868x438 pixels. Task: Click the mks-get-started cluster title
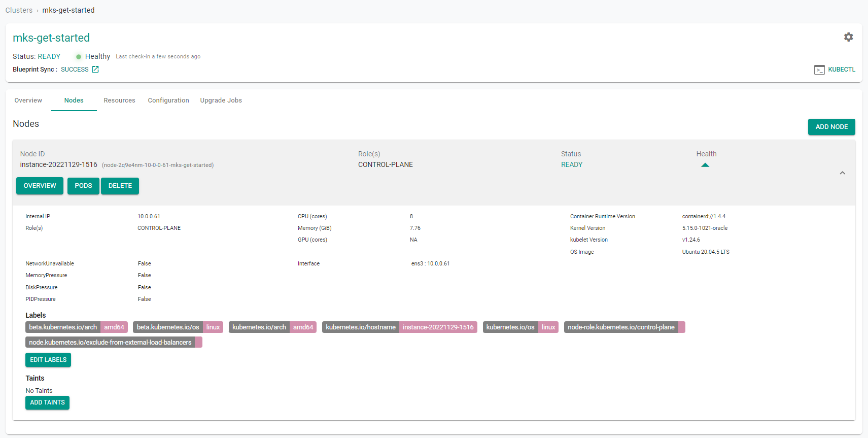(51, 38)
